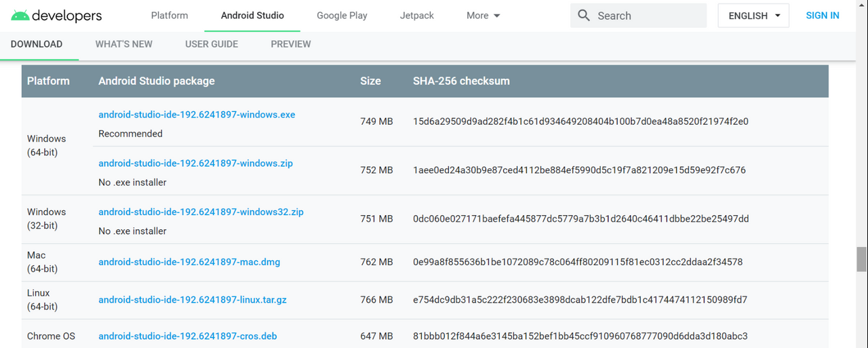Focus the Search input field
868x348 pixels.
[x=639, y=16]
